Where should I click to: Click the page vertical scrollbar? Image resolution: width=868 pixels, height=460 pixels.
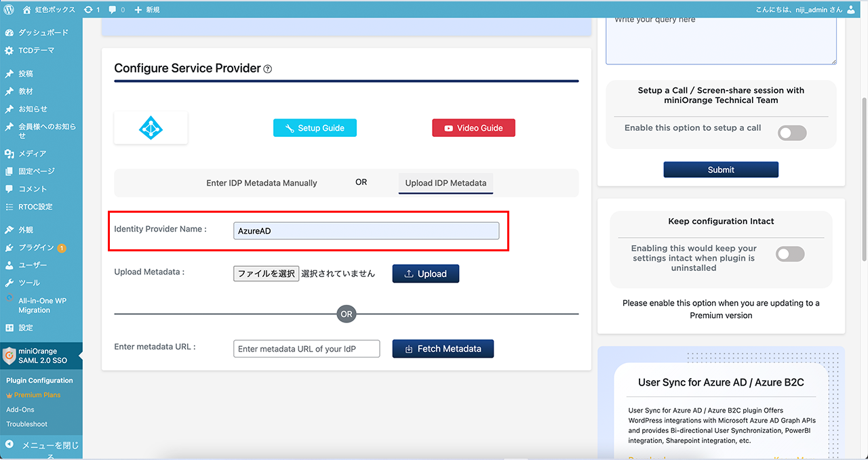(x=864, y=179)
